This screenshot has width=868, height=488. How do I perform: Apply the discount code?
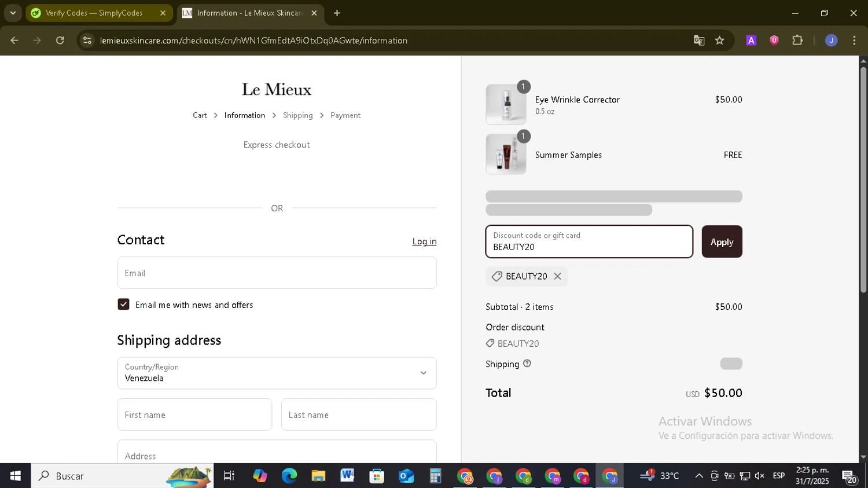pyautogui.click(x=722, y=241)
